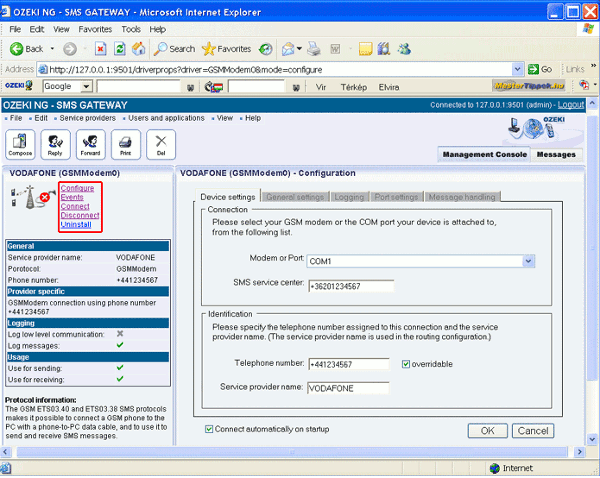Viewport: 600px width, 478px height.
Task: Click the Service provider name field
Action: tap(348, 388)
